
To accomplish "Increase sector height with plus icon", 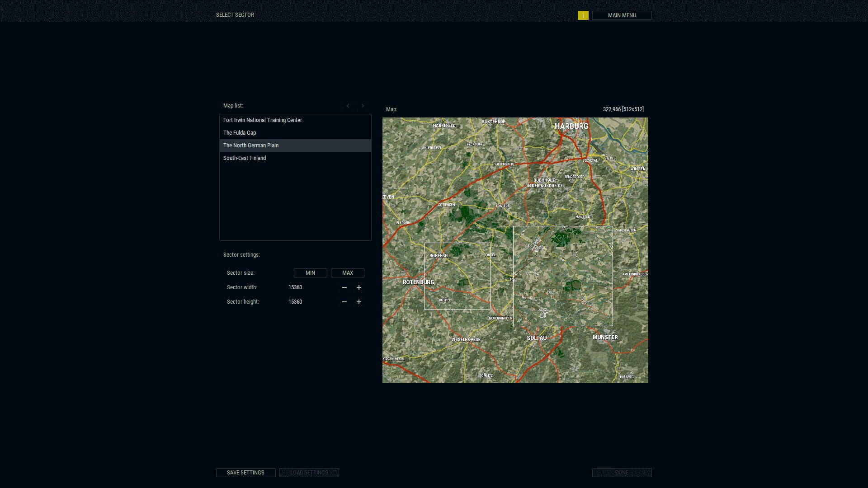I will tap(359, 302).
